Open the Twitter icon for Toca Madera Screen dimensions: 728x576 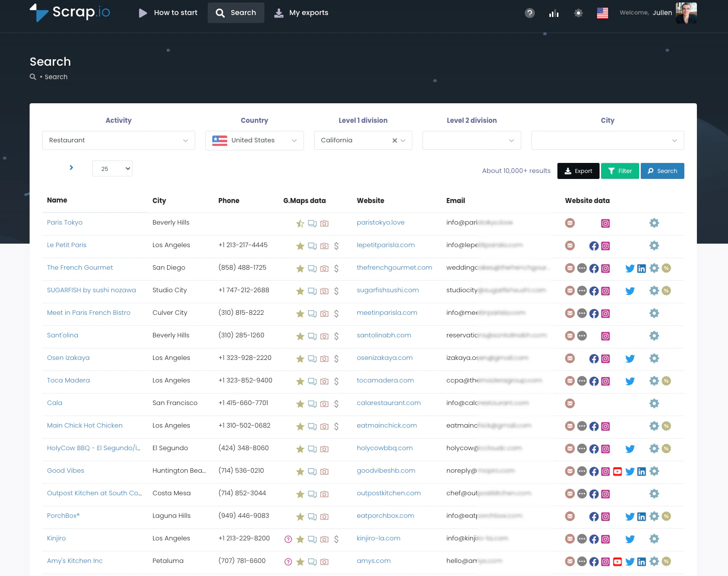pyautogui.click(x=630, y=381)
